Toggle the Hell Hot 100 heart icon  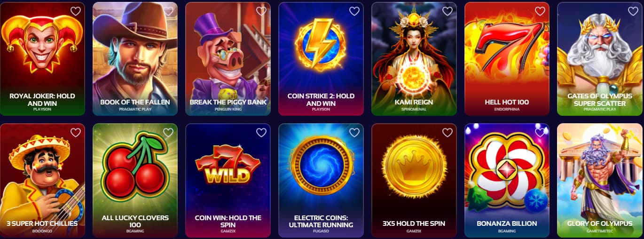click(540, 11)
